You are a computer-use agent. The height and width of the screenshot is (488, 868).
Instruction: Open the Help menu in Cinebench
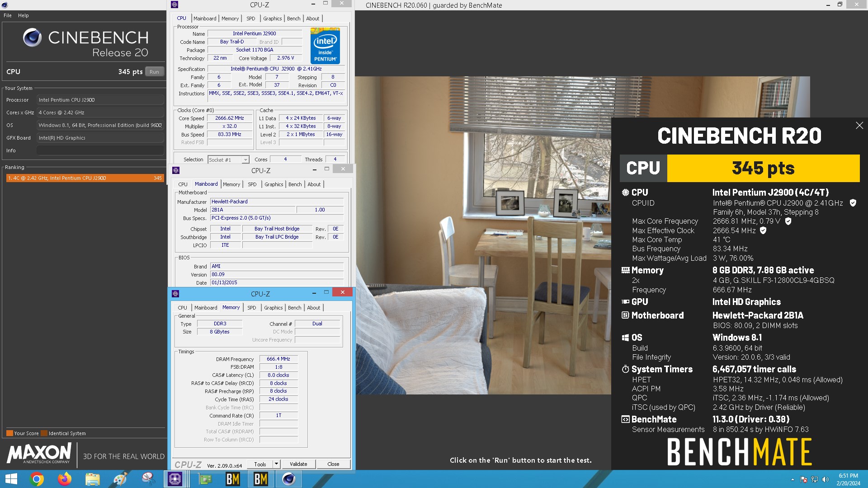tap(24, 15)
